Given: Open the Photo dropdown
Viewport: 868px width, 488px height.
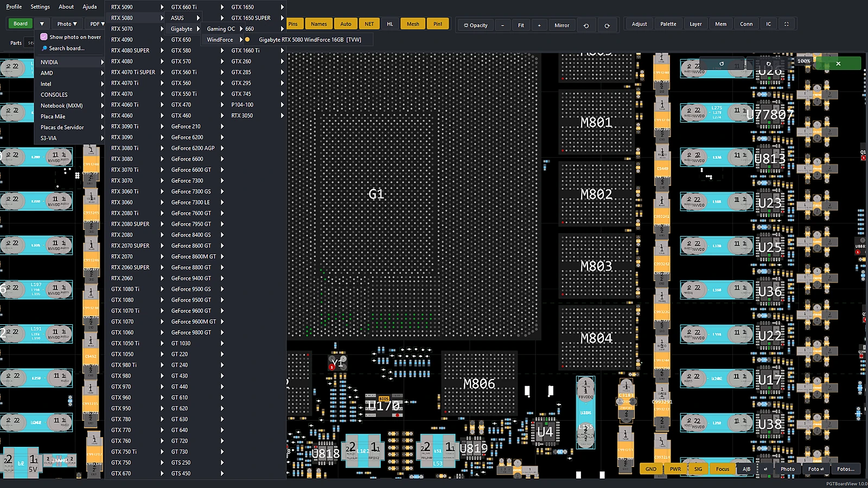Looking at the screenshot, I should pos(67,24).
